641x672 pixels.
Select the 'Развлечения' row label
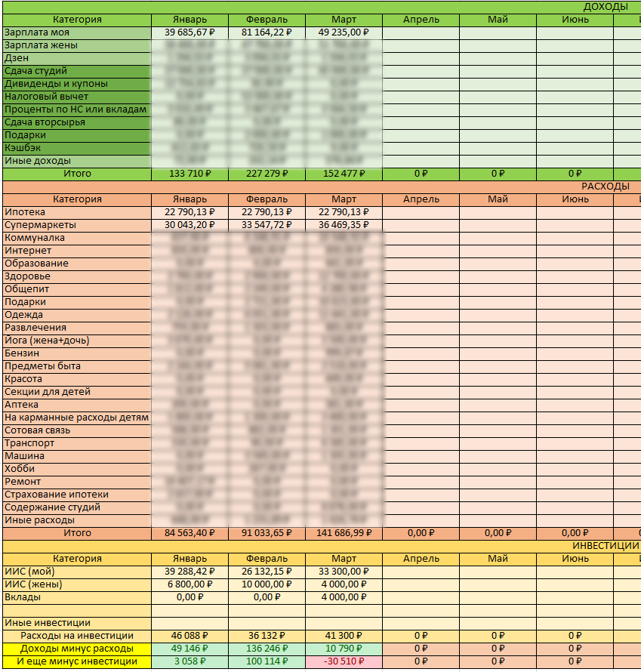click(x=77, y=328)
